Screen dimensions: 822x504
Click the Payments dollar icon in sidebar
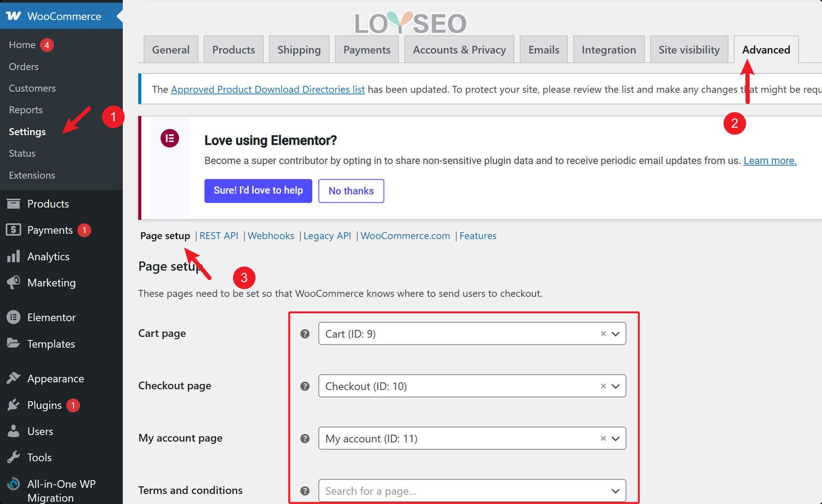coord(14,230)
